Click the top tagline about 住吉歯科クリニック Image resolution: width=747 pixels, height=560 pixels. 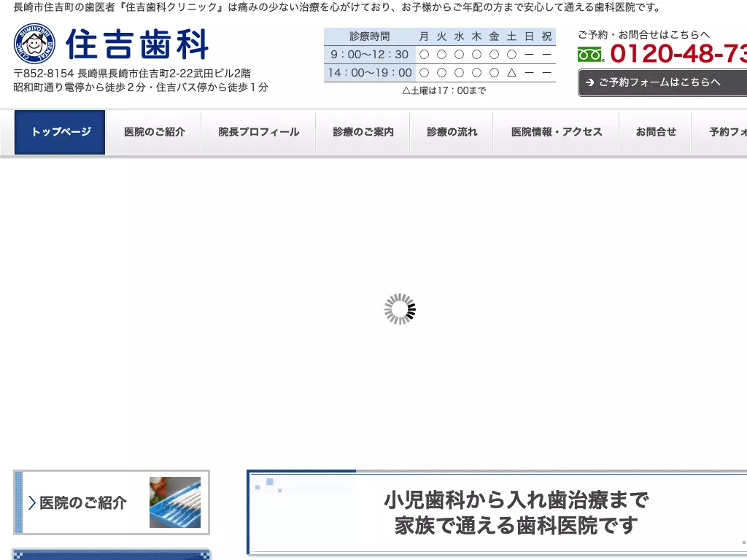338,7
